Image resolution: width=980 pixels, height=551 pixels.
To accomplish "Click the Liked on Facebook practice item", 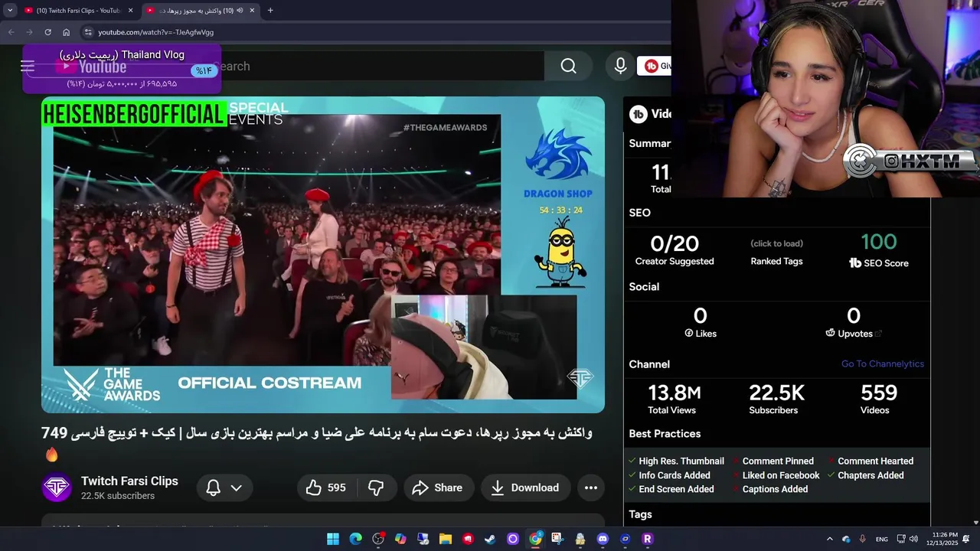I will click(x=776, y=475).
